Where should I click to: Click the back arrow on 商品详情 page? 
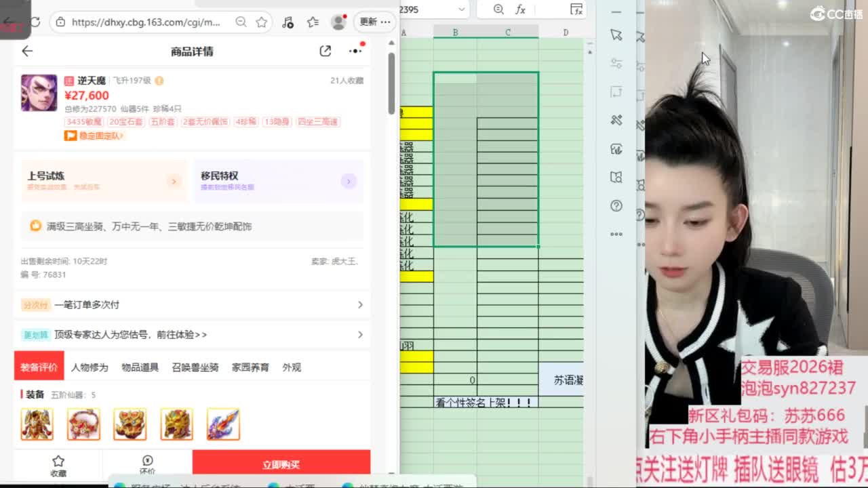[x=27, y=51]
